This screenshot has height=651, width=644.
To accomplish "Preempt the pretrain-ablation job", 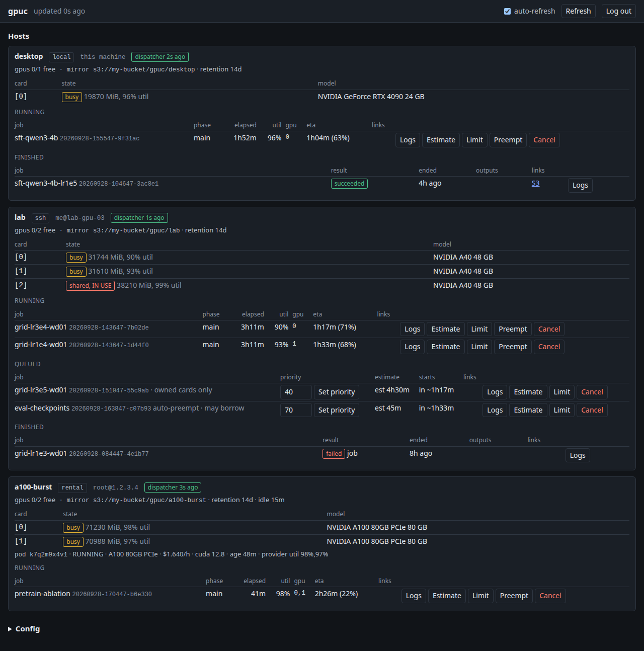I will [514, 596].
